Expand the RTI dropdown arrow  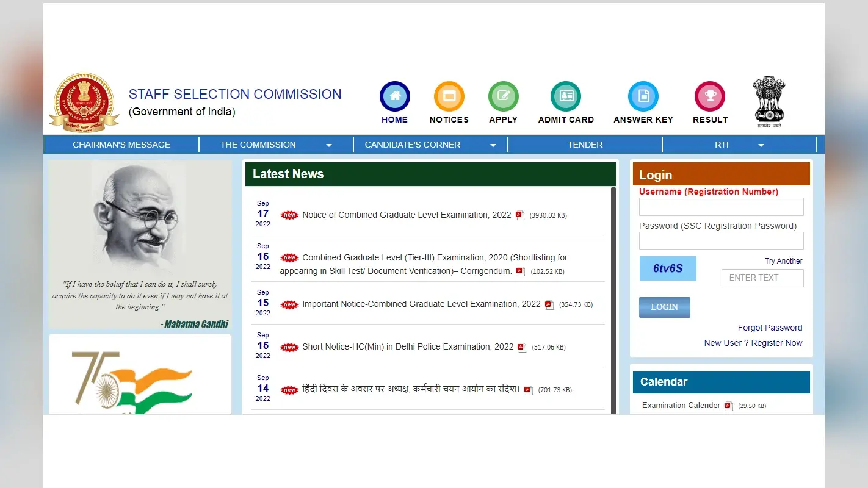click(x=761, y=145)
